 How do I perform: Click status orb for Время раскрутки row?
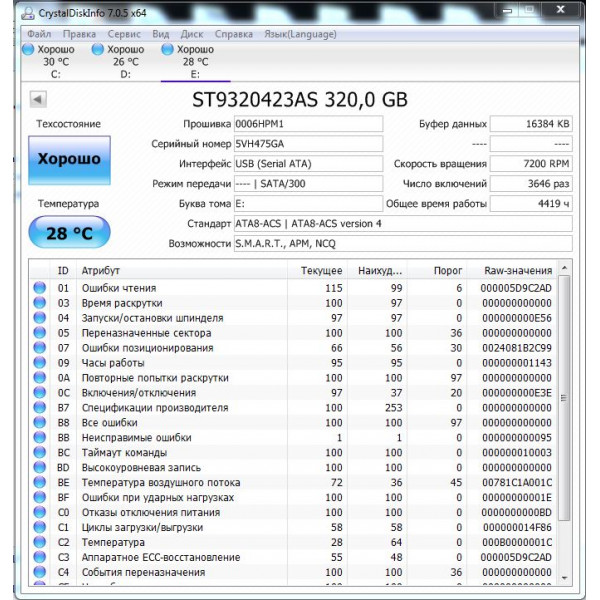(x=39, y=303)
